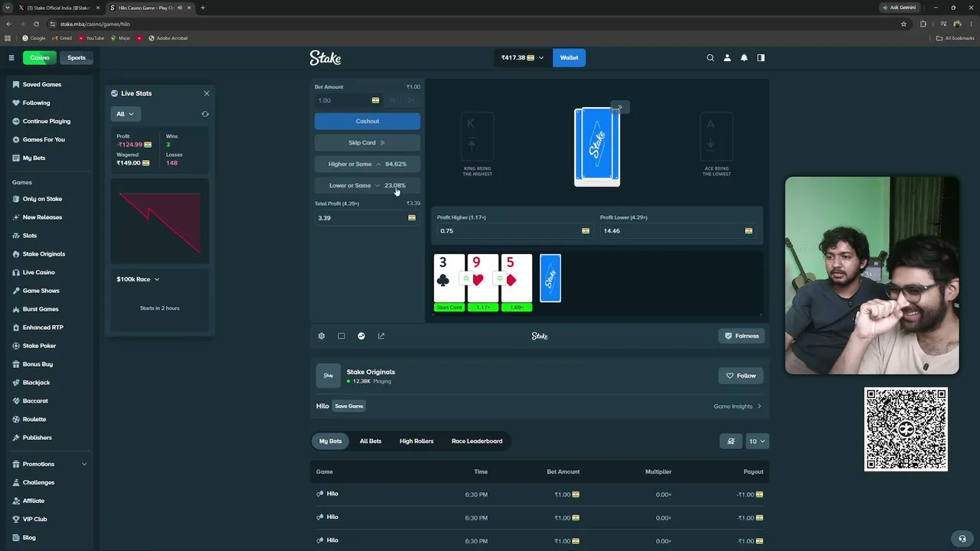Bookmark this page with the star icon

pyautogui.click(x=903, y=24)
